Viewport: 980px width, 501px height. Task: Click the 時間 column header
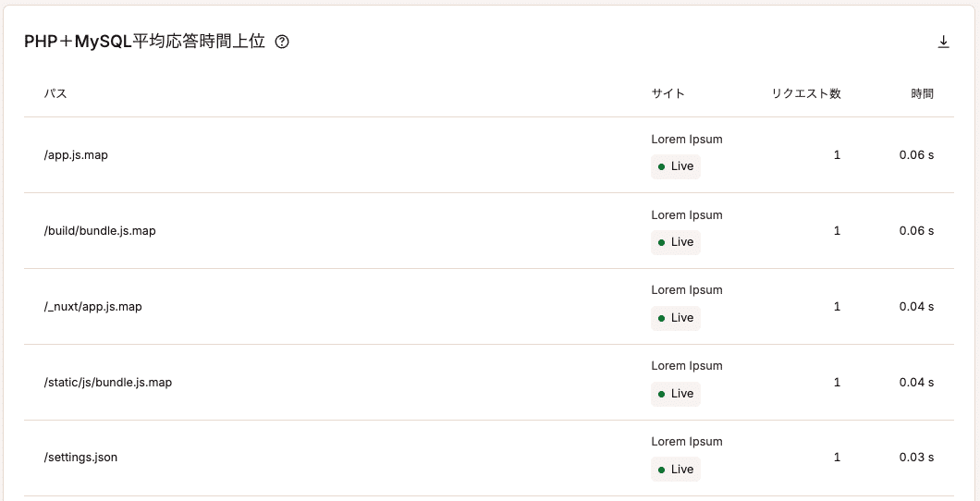[922, 93]
